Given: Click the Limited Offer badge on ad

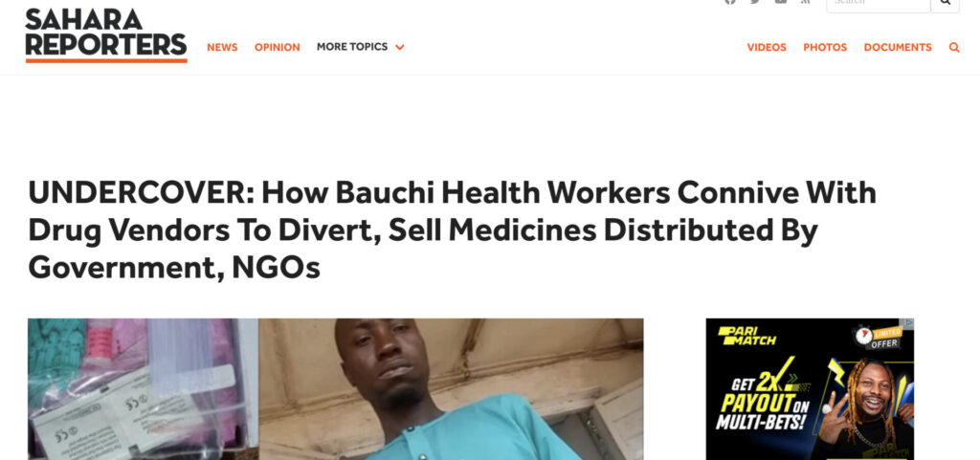Looking at the screenshot, I should coord(878,338).
